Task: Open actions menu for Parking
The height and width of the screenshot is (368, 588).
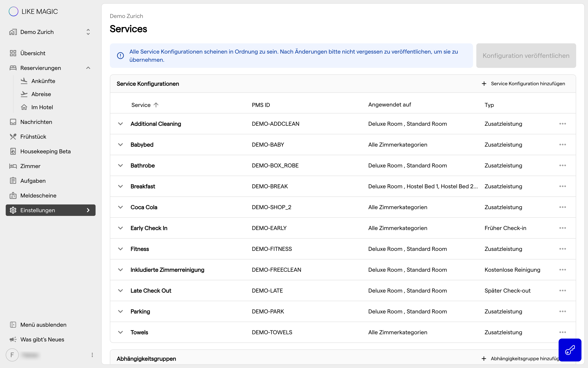Action: tap(562, 311)
